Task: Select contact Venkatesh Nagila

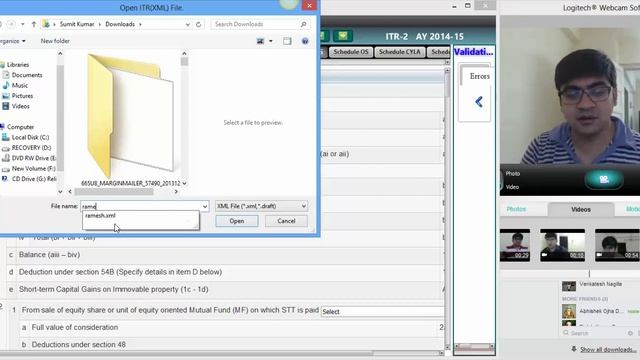Action: coord(600,284)
